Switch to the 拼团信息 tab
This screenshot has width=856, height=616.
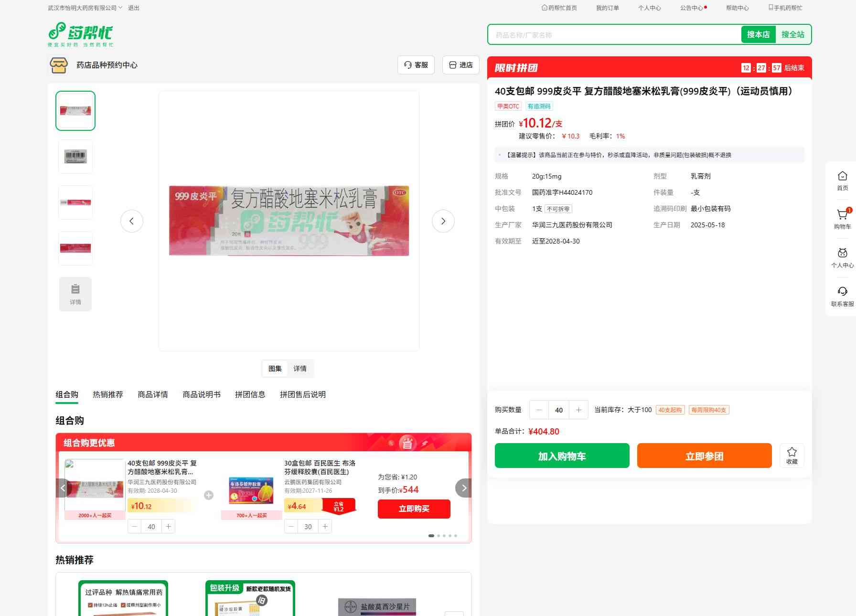click(x=250, y=394)
